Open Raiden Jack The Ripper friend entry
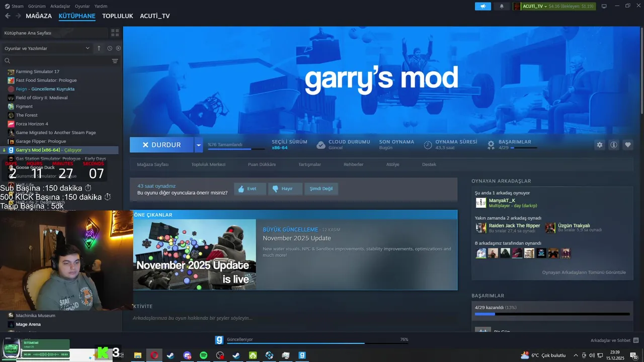 point(508,228)
